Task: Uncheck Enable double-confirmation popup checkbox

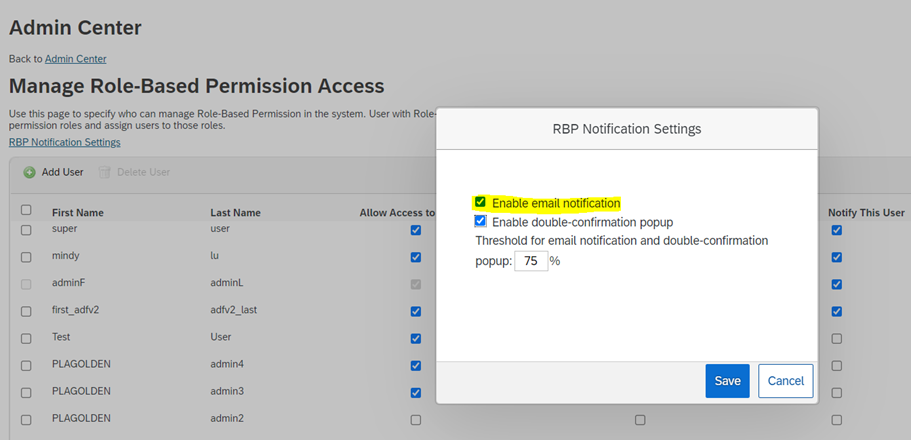Action: [x=480, y=221]
